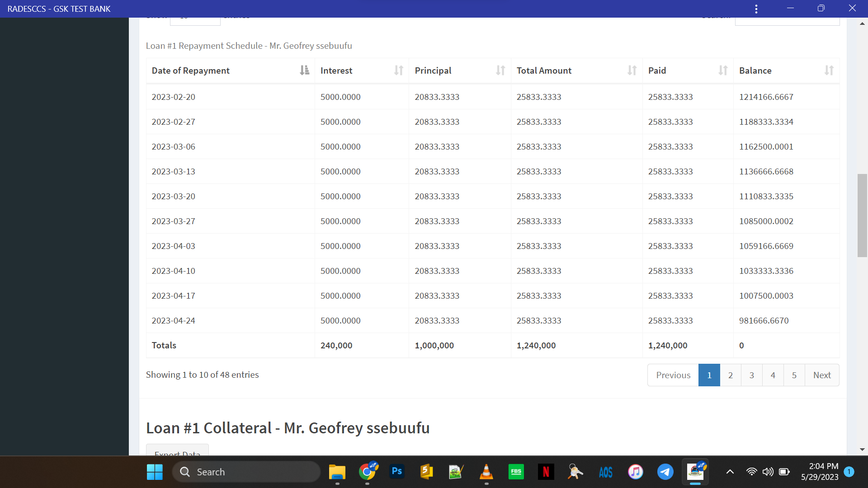Toggle Date of Repayment sort order
The height and width of the screenshot is (488, 868).
click(304, 70)
